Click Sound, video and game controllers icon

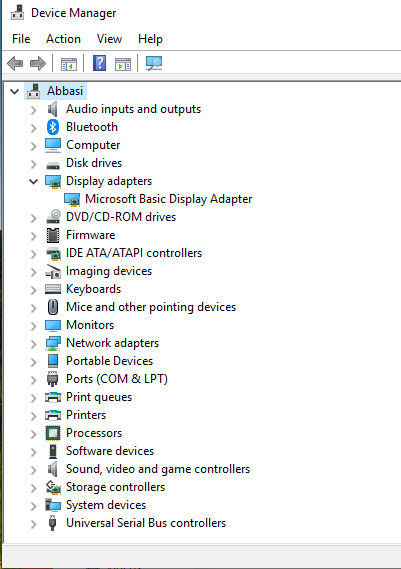tap(53, 469)
